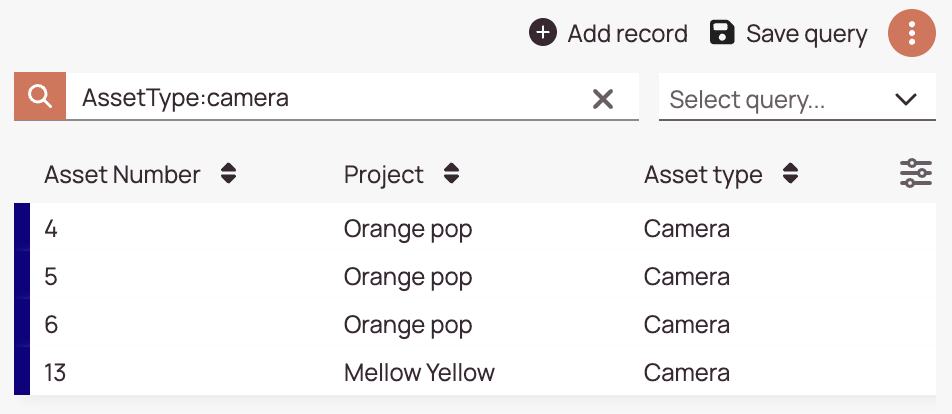Select the row with Asset Number 4
Image resolution: width=952 pixels, height=414 pixels.
point(475,229)
